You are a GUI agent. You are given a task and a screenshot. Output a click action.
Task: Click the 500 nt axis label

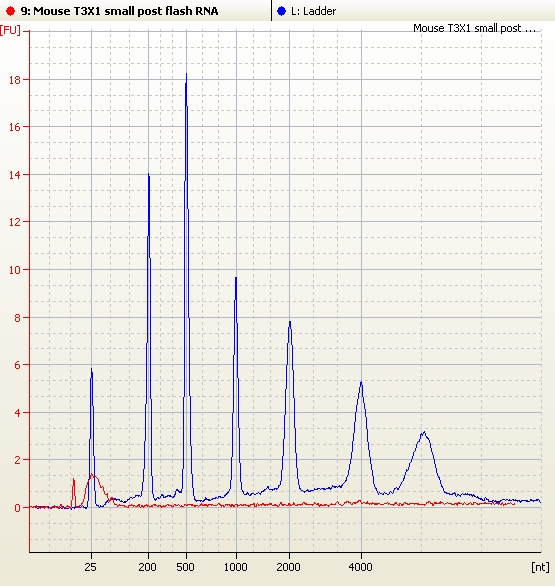coord(185,567)
